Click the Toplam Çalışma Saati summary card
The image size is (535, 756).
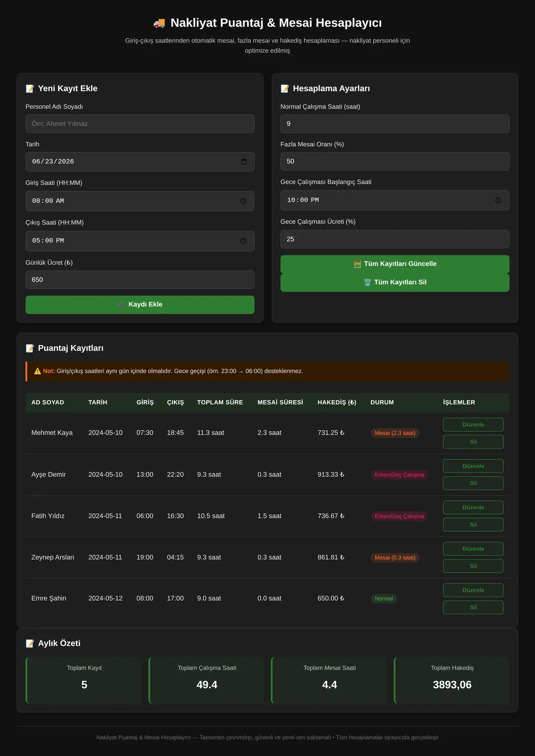click(206, 680)
